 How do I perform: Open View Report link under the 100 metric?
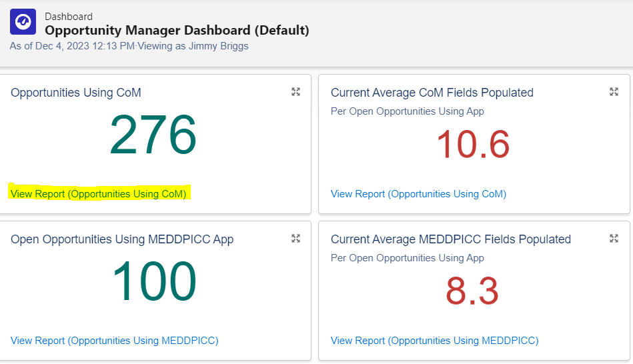[x=114, y=341]
